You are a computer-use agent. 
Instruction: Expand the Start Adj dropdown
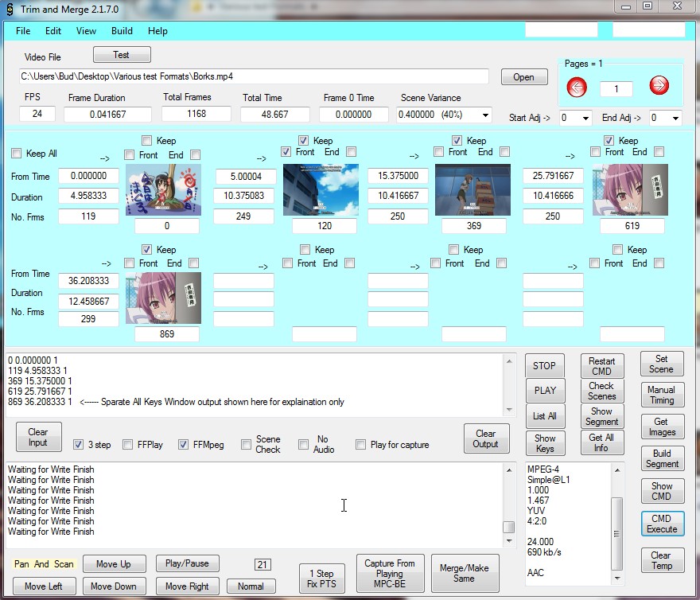pyautogui.click(x=585, y=119)
